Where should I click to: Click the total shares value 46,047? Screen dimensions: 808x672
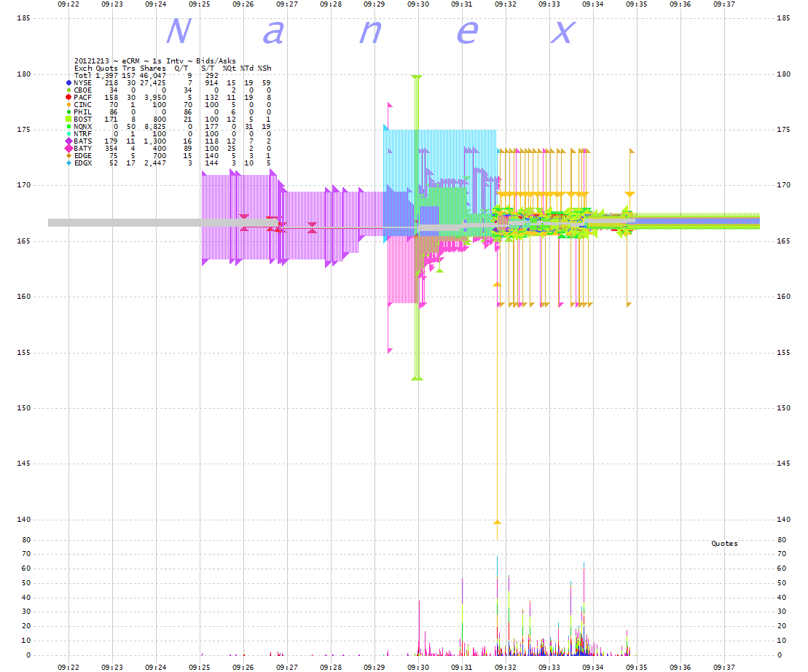pyautogui.click(x=153, y=76)
